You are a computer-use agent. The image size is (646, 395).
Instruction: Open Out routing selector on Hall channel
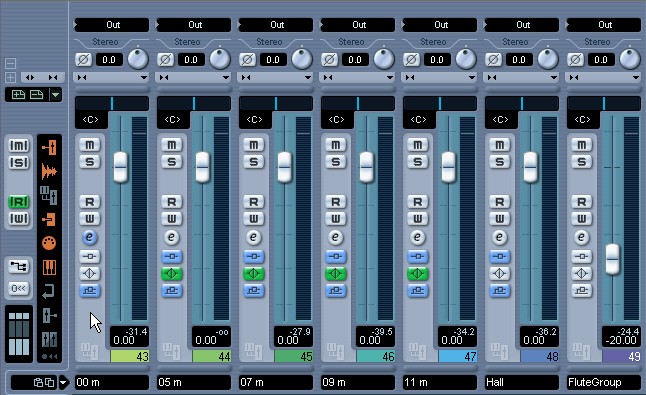pos(522,25)
